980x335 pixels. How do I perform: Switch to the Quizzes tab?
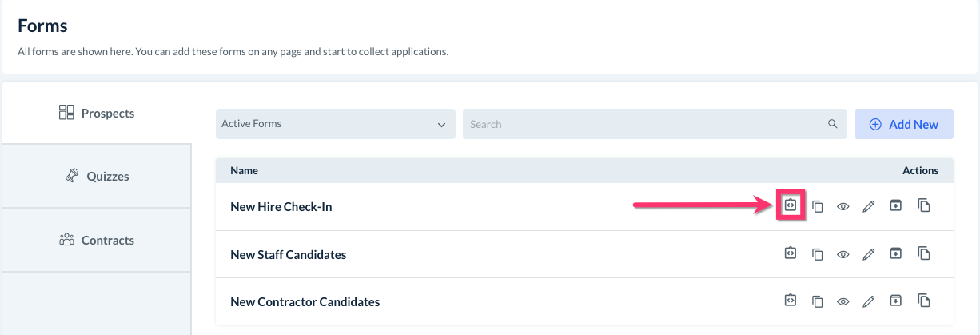coord(97,176)
